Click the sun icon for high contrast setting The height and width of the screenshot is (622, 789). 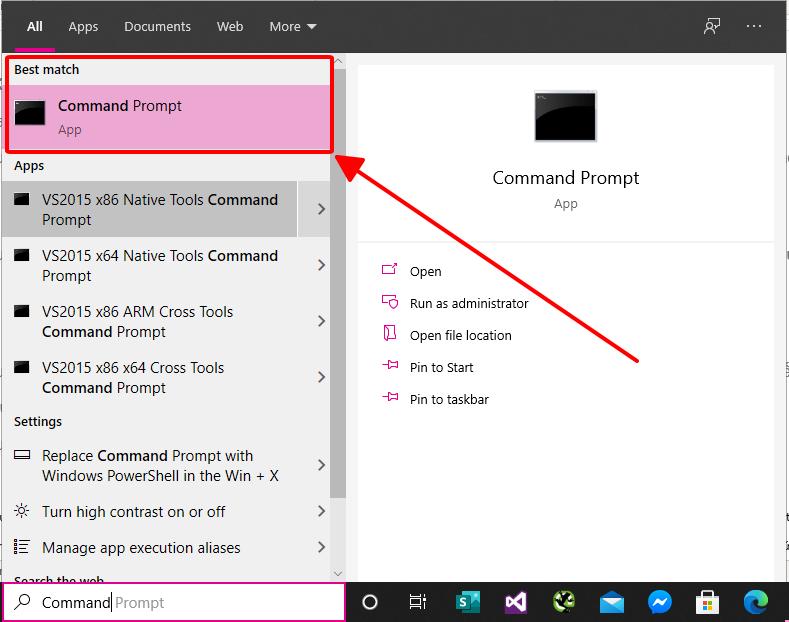(22, 511)
